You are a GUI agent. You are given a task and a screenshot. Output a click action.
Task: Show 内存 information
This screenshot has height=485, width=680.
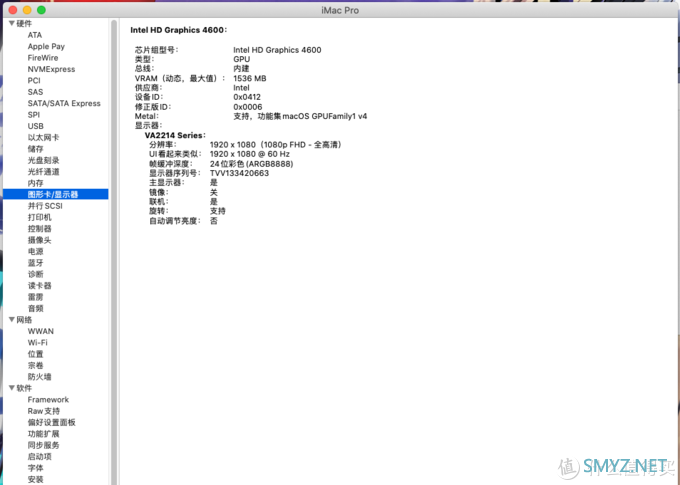coord(36,183)
